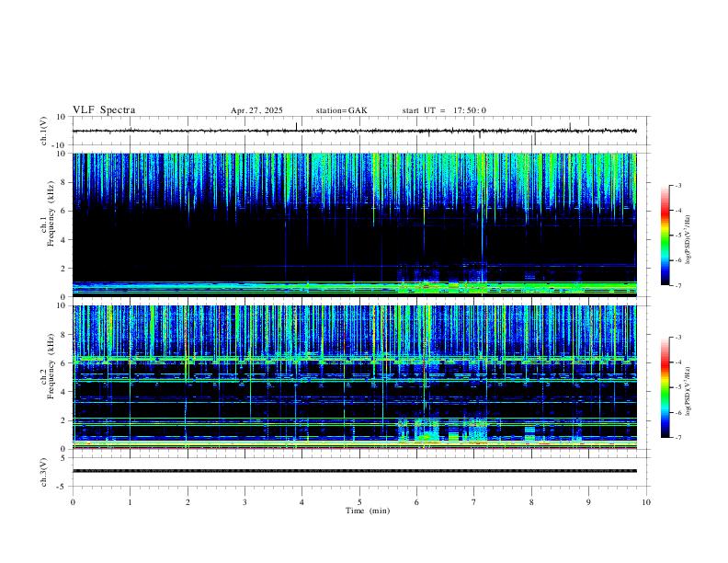This screenshot has width=728, height=563.
Task: Click the '-7' value on ch.2 colorbar
Action: coord(677,438)
